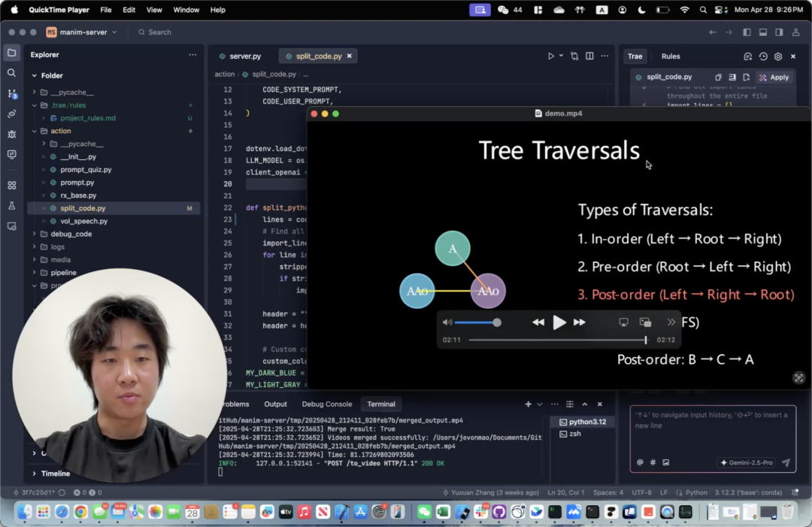Insert @ mention in chat input
The image size is (812, 527).
click(640, 462)
